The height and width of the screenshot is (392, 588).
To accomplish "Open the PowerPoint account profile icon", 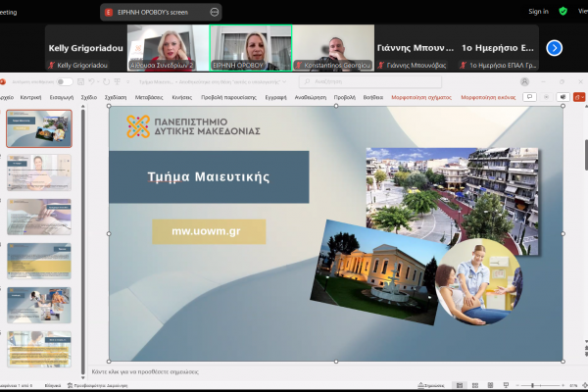I will click(x=524, y=81).
